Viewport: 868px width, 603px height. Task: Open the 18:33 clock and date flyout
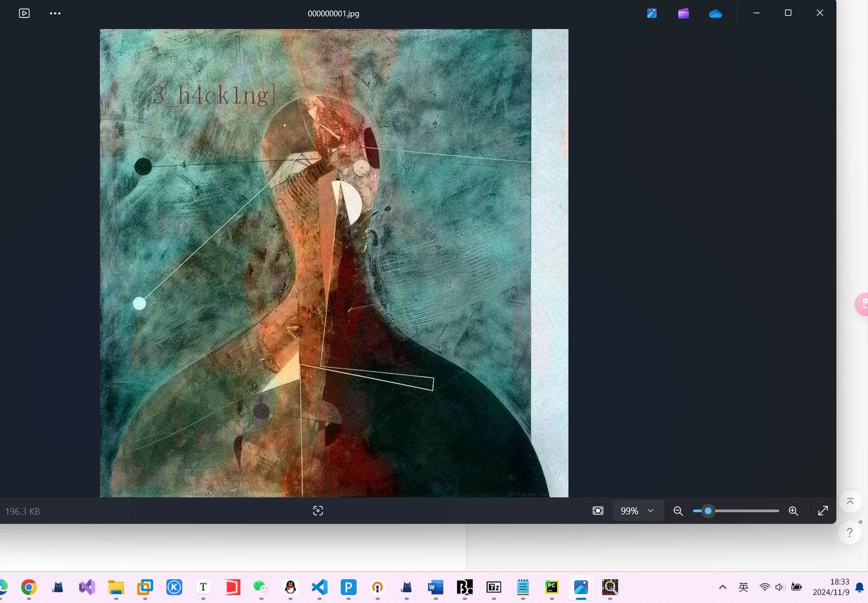pyautogui.click(x=831, y=587)
